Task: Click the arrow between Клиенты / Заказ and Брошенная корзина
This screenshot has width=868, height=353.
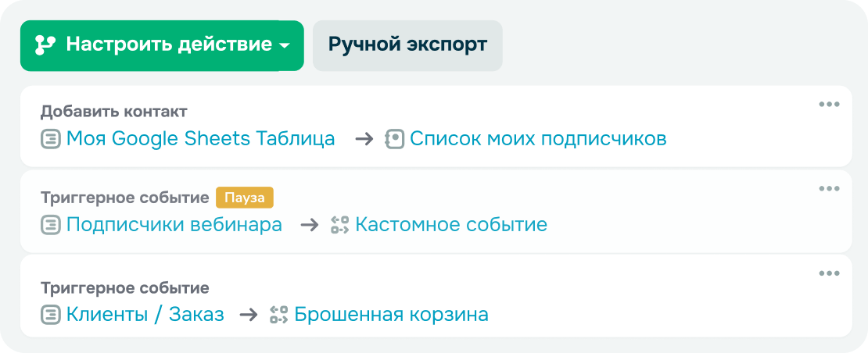Action: pos(248,315)
